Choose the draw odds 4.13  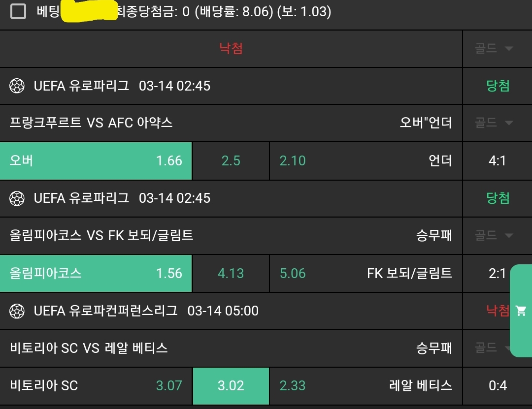click(x=231, y=273)
